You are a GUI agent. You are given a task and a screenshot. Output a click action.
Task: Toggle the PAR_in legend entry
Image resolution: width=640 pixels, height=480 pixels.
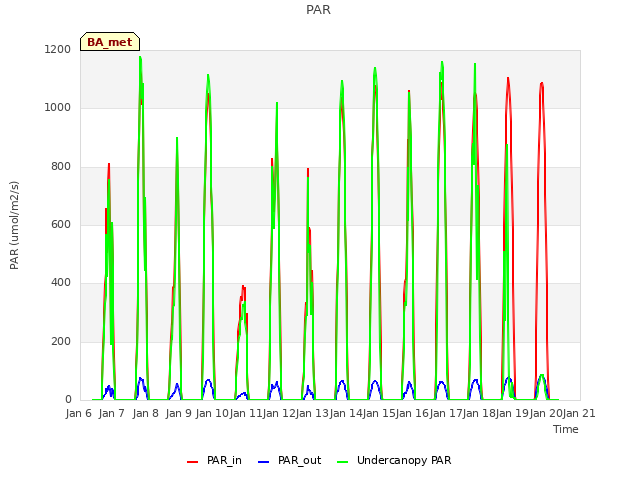tap(214, 460)
